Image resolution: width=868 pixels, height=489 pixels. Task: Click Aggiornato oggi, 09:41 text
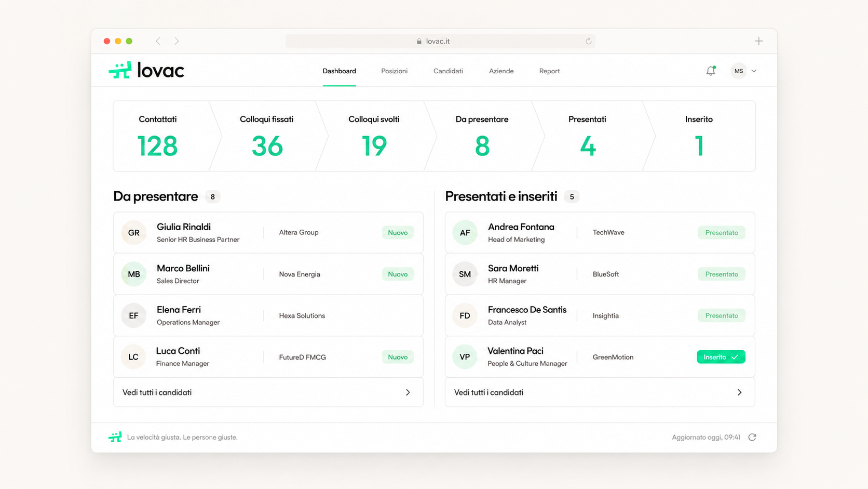706,437
